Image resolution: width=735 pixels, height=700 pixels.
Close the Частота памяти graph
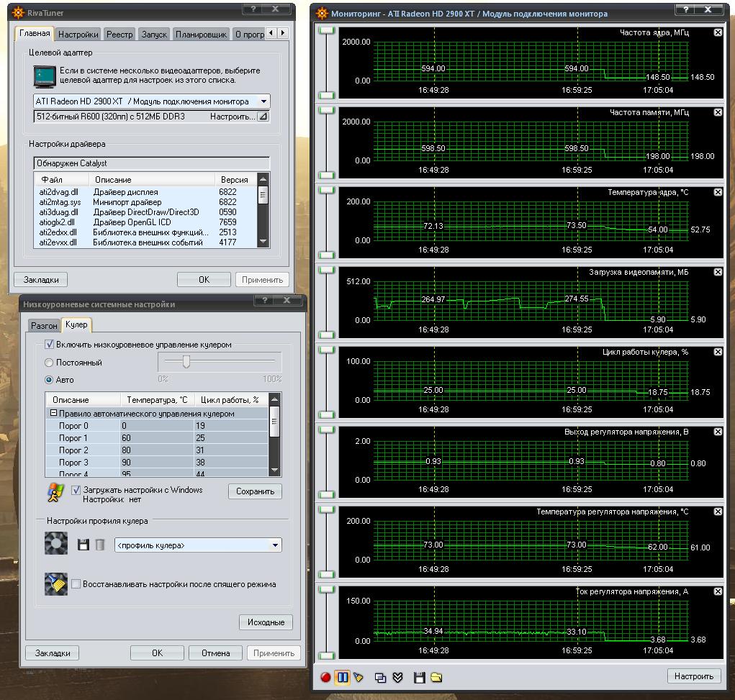pos(718,112)
